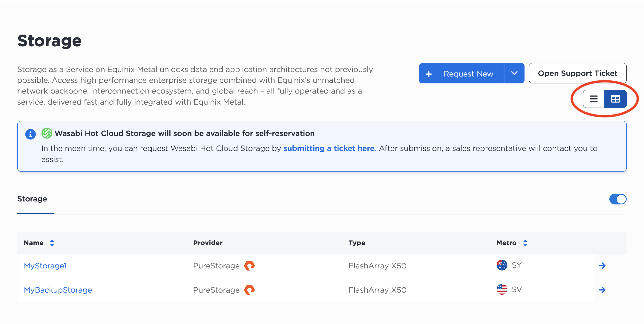Click the Wasabi Hot Cloud Storage banner heading
644x324 pixels.
tap(185, 133)
